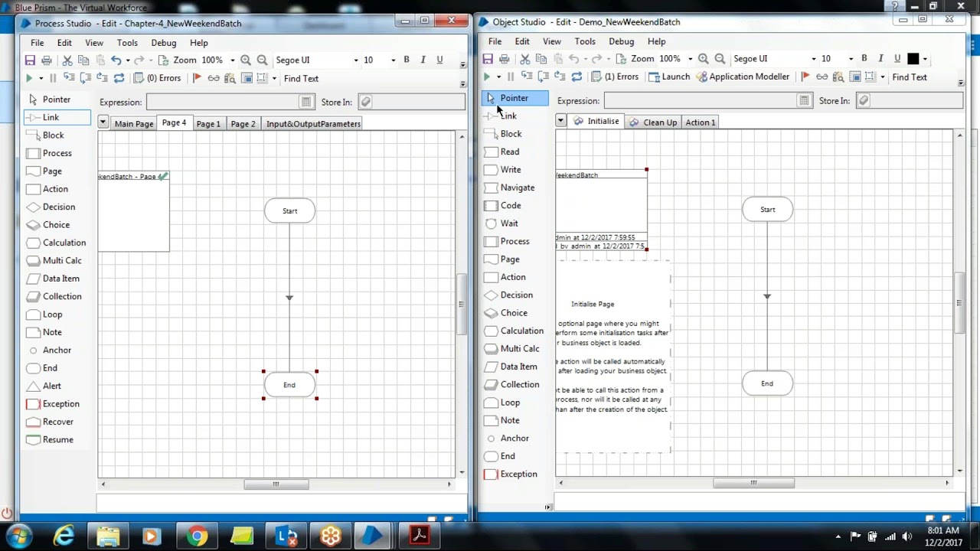Switch to the Action 1 tab

(x=701, y=122)
